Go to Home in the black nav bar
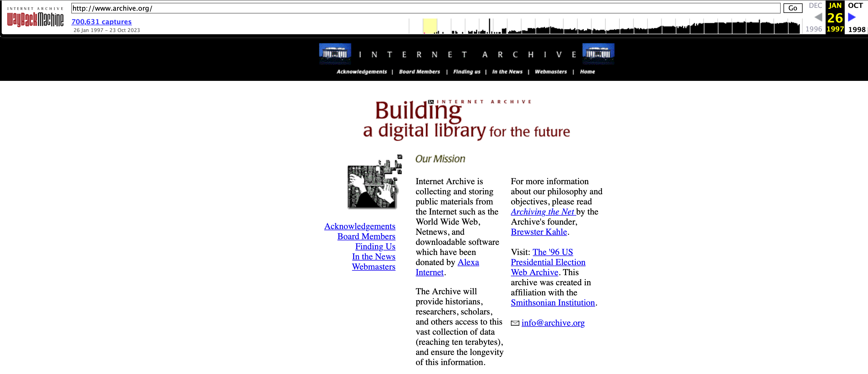The height and width of the screenshot is (374, 868). click(587, 72)
